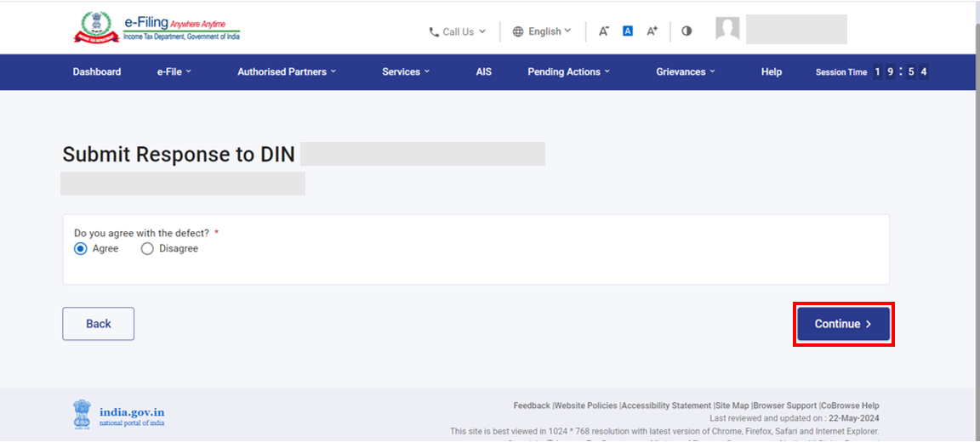The width and height of the screenshot is (980, 442).
Task: Open the Grievances dropdown menu
Action: pyautogui.click(x=686, y=72)
